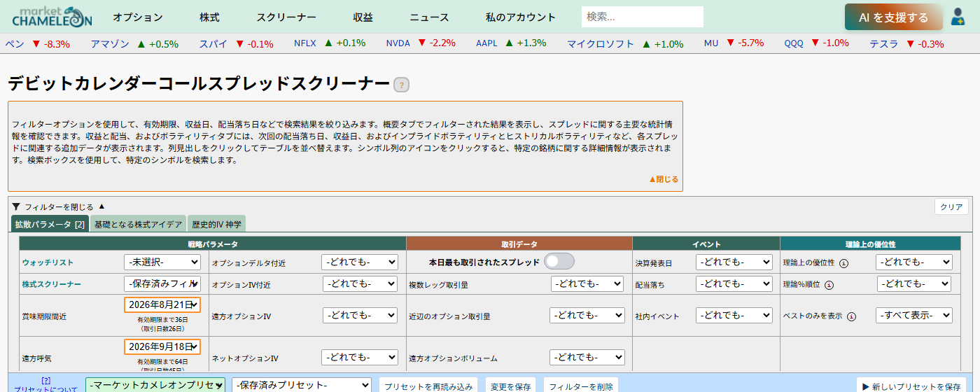Click the マイクロソフト ticker link

tap(601, 43)
